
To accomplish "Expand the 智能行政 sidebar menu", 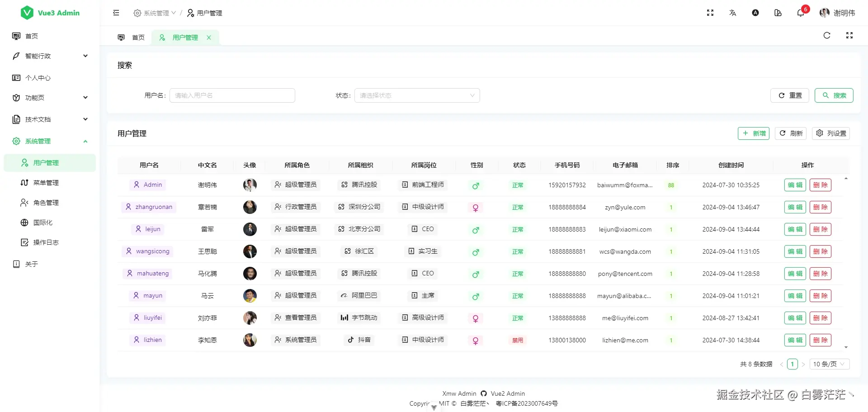I will tap(50, 56).
